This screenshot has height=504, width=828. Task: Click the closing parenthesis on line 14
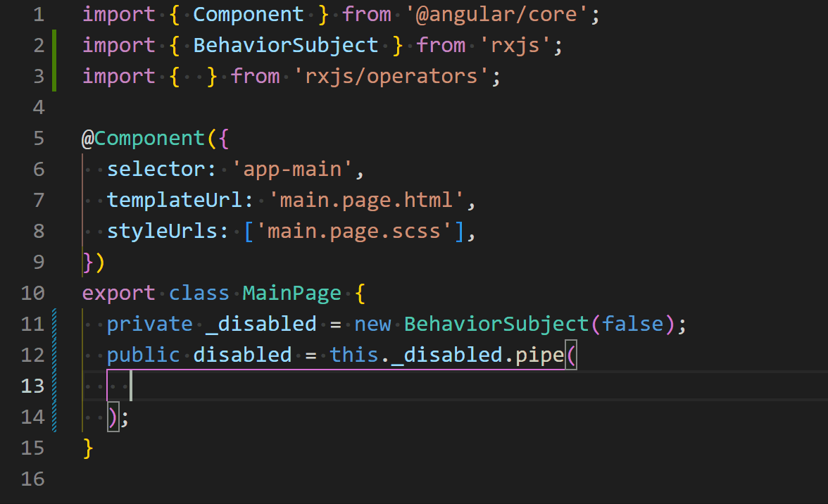click(113, 417)
